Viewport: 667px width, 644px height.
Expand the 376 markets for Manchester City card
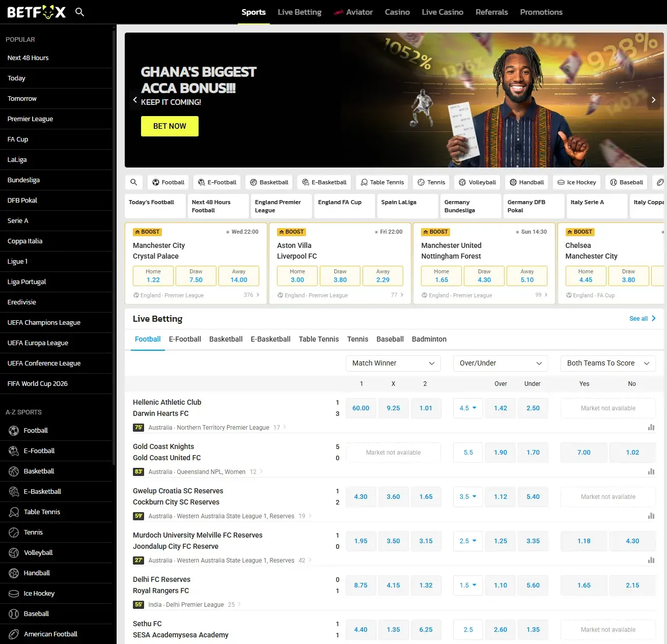click(x=252, y=295)
